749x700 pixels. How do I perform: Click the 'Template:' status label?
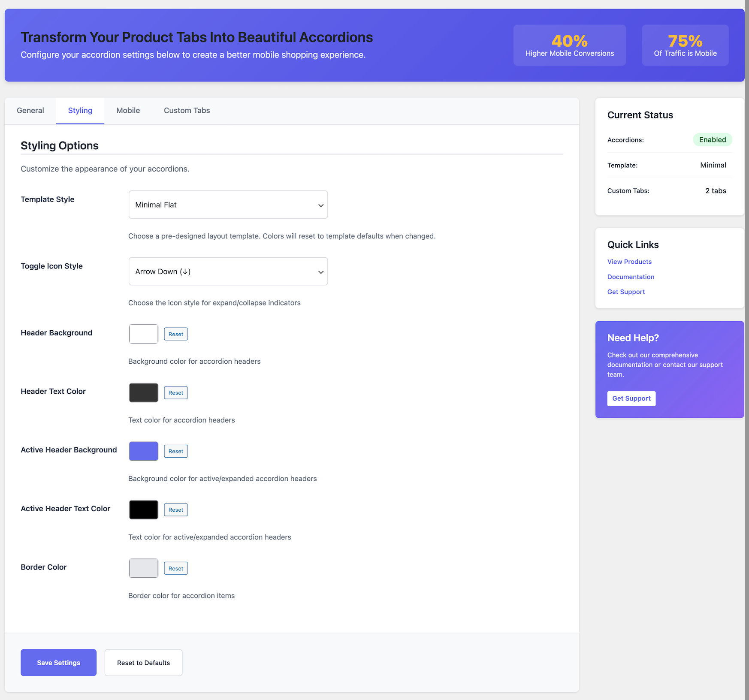[622, 166]
